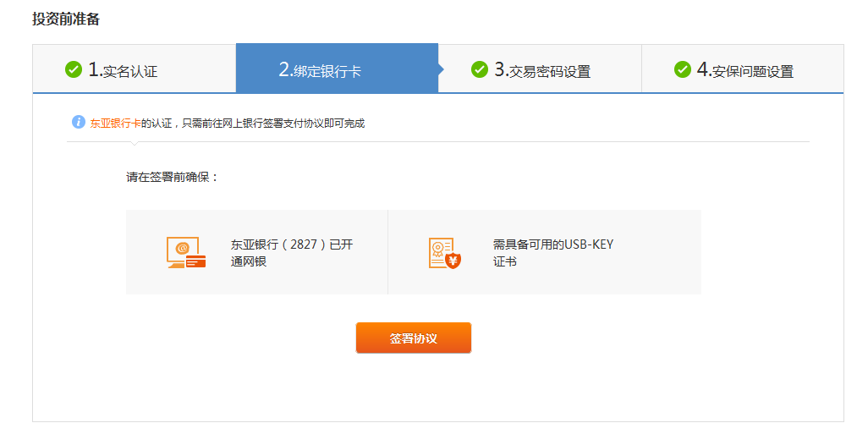The image size is (868, 434).
Task: Click text 需具备可用的USB-KEY证书
Action: (x=553, y=253)
